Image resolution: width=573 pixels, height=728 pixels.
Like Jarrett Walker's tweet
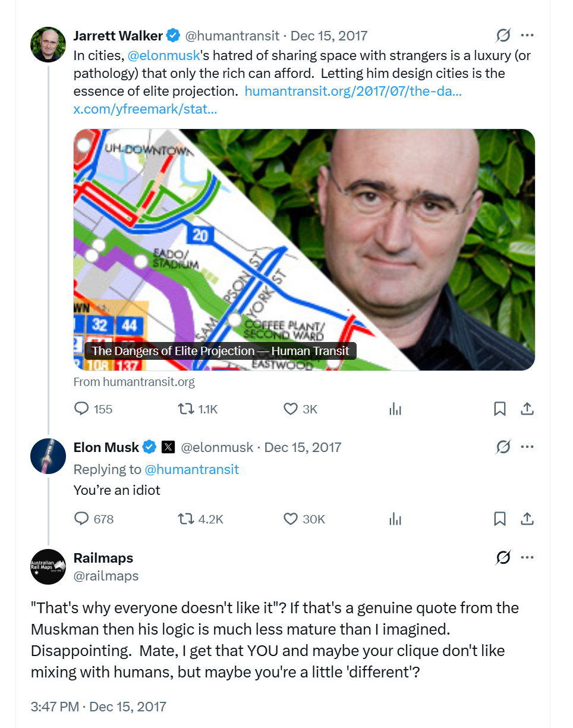(290, 409)
